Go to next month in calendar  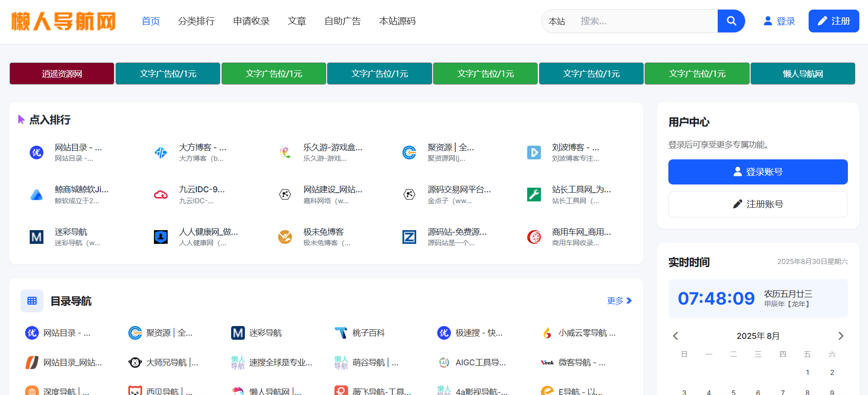(841, 336)
